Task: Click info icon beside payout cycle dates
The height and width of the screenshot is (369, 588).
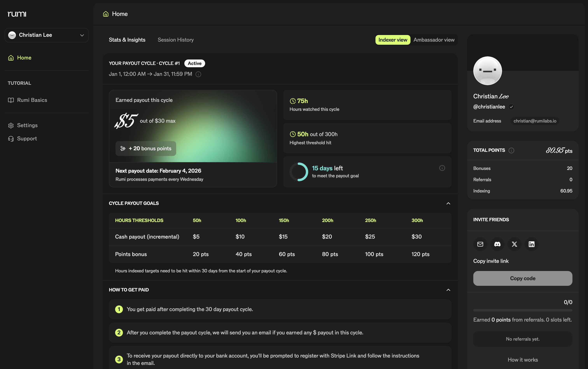Action: pos(198,74)
